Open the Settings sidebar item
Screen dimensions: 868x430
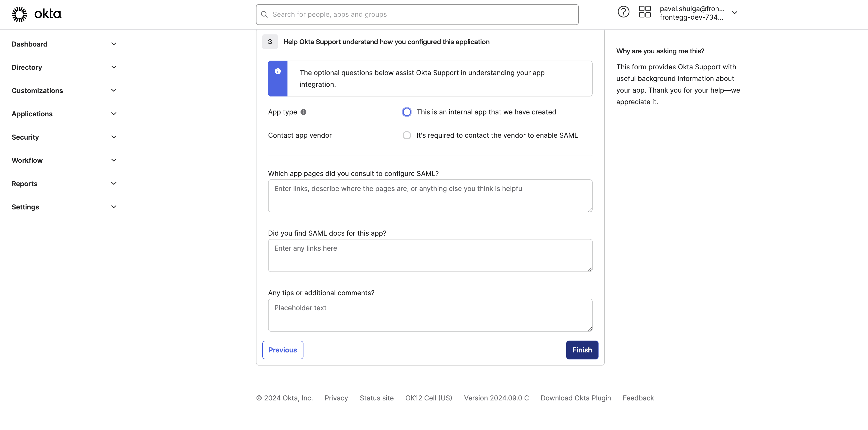pos(64,207)
